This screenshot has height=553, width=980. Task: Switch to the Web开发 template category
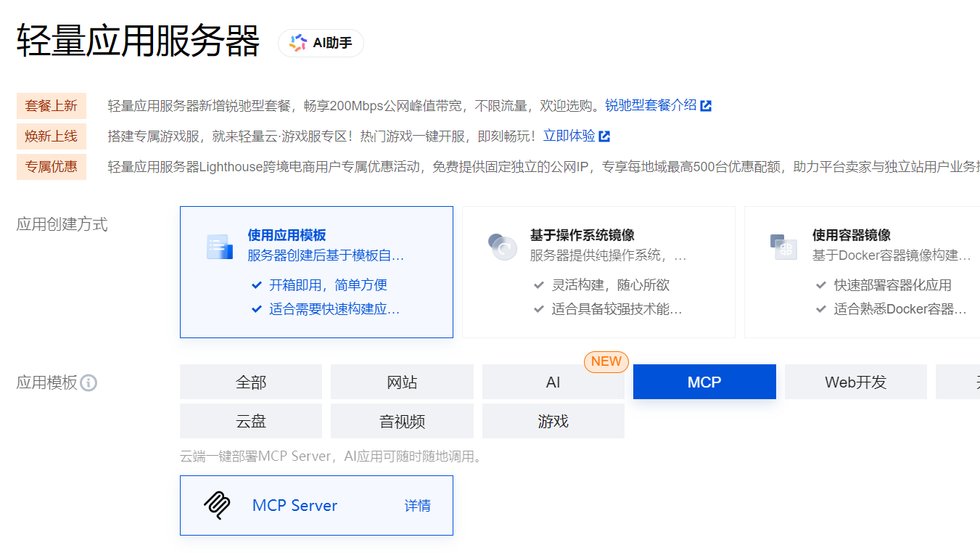tap(856, 382)
